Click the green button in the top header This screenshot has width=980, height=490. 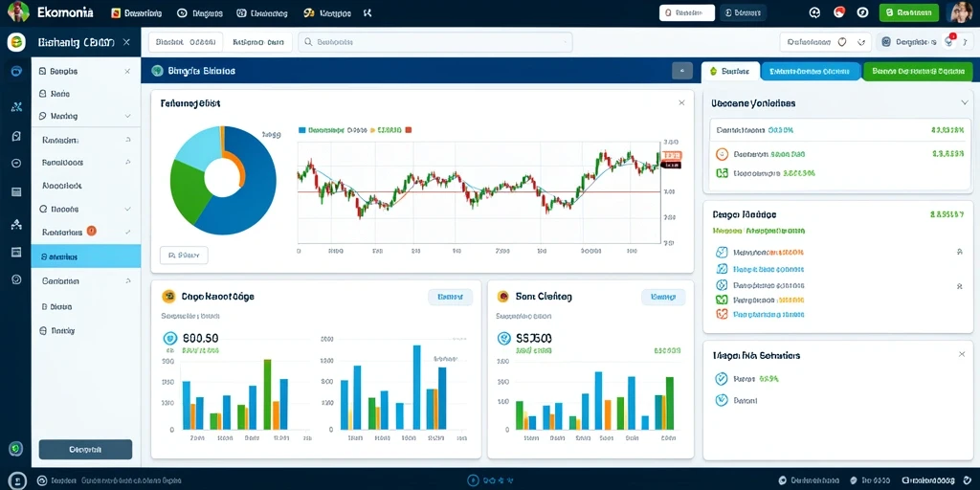coord(909,12)
